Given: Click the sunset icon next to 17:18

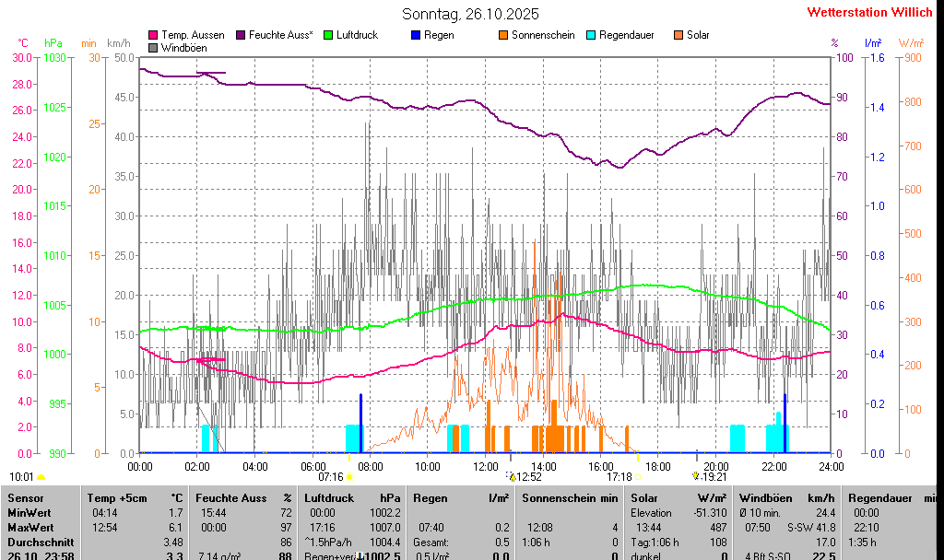Looking at the screenshot, I should (x=638, y=477).
